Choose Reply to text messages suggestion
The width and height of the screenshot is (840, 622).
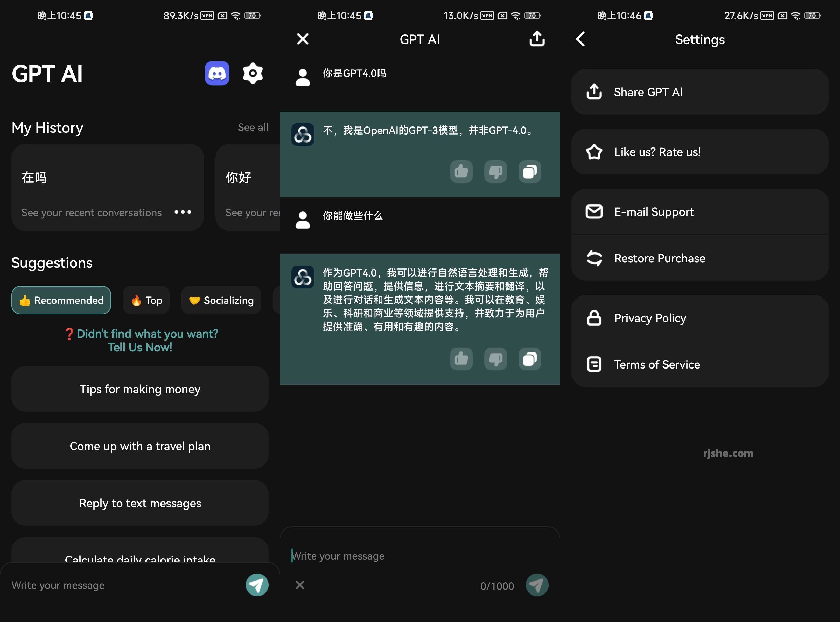tap(140, 503)
